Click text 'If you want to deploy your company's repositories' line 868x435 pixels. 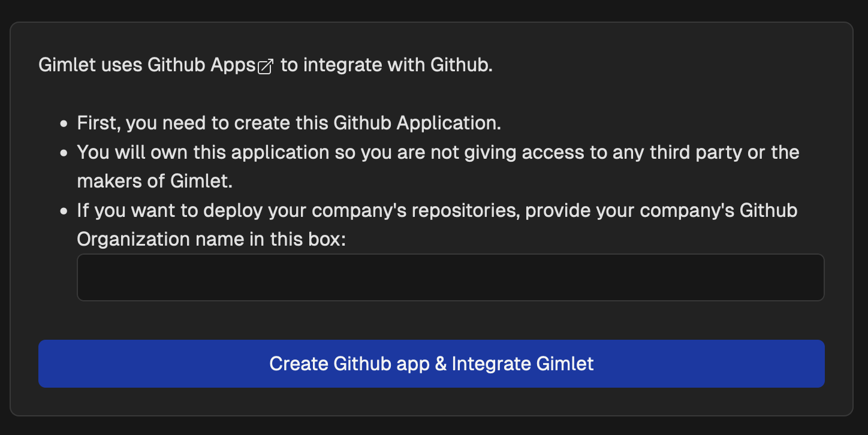(438, 211)
